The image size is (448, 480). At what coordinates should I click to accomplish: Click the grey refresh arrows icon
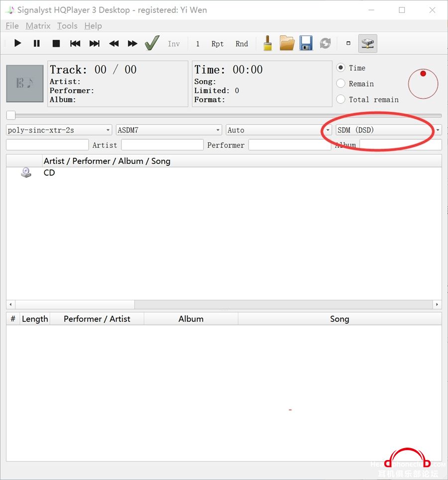[325, 43]
